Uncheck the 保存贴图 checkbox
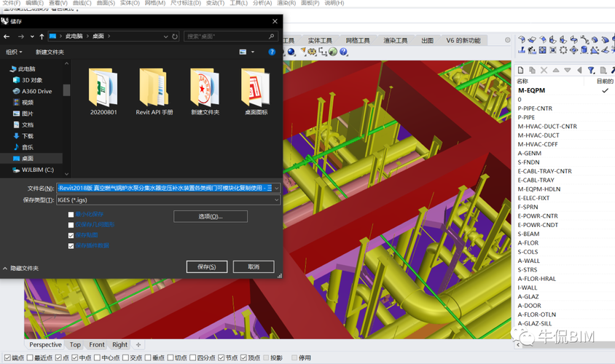 click(x=71, y=235)
